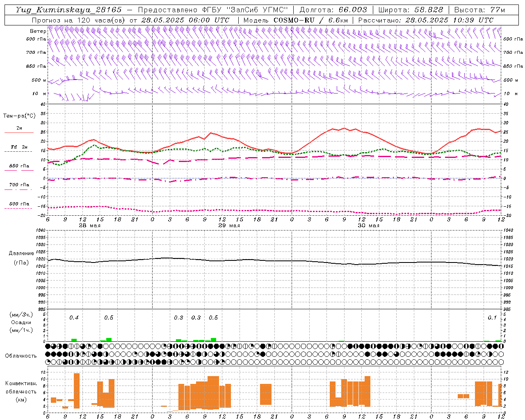Select the 30 мая date marker
Screen dimensions: 525x420
(x=368, y=226)
